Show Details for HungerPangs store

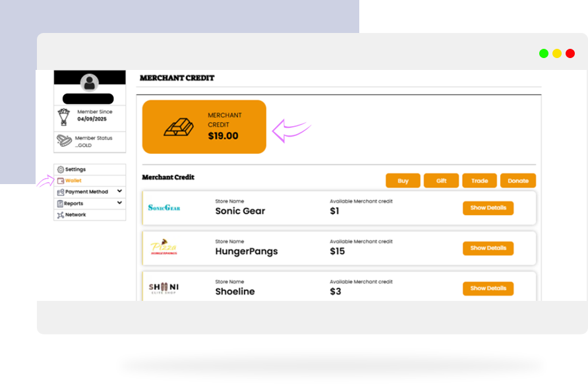(488, 248)
